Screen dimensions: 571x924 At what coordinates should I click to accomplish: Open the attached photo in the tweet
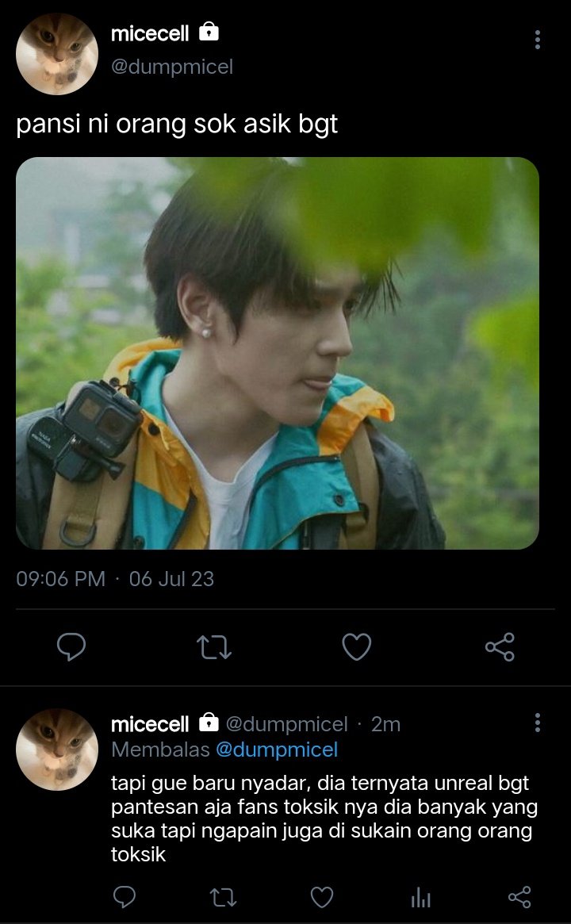tap(278, 353)
